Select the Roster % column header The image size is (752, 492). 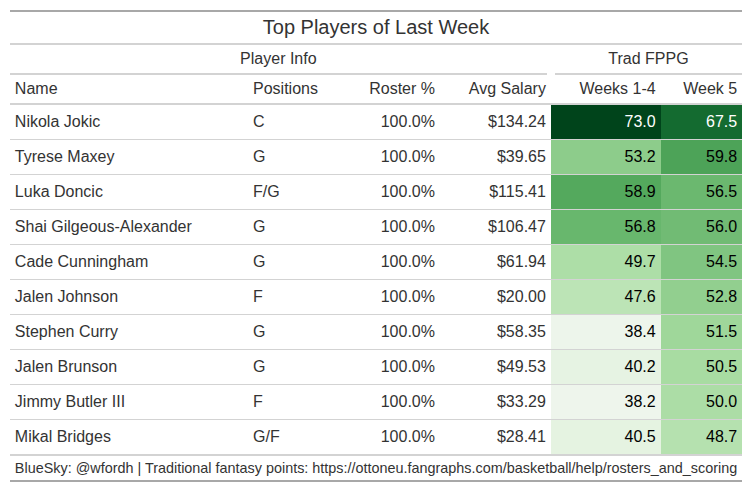click(x=402, y=89)
